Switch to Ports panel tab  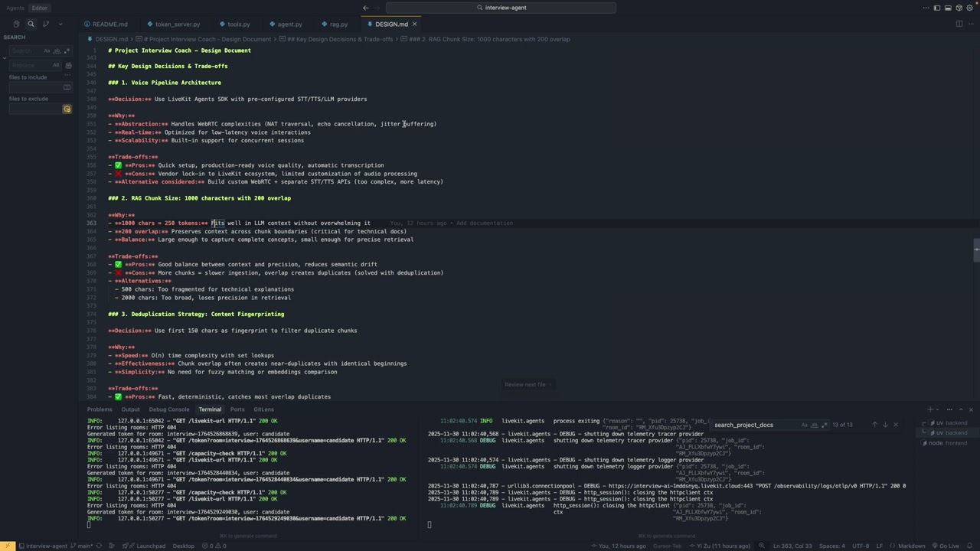coord(237,409)
